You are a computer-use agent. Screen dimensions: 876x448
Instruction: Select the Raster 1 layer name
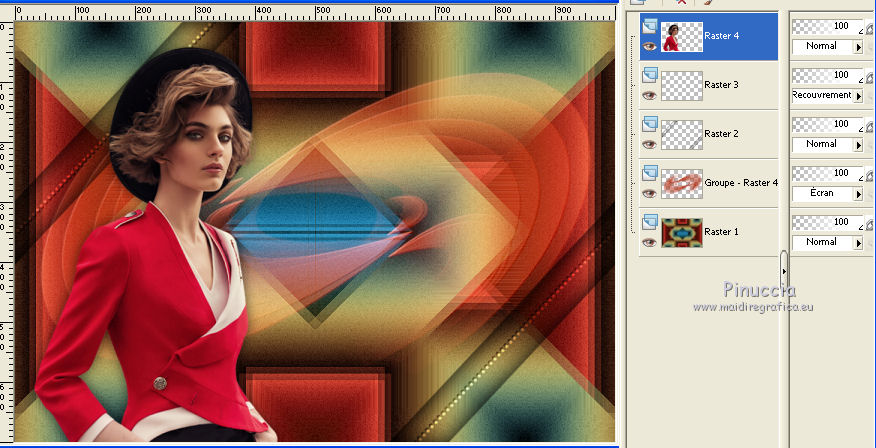click(x=720, y=232)
